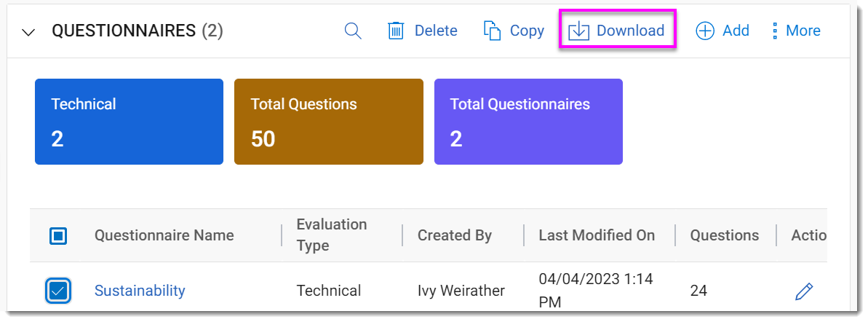This screenshot has width=868, height=322.
Task: Click the Copy documents icon
Action: (493, 31)
